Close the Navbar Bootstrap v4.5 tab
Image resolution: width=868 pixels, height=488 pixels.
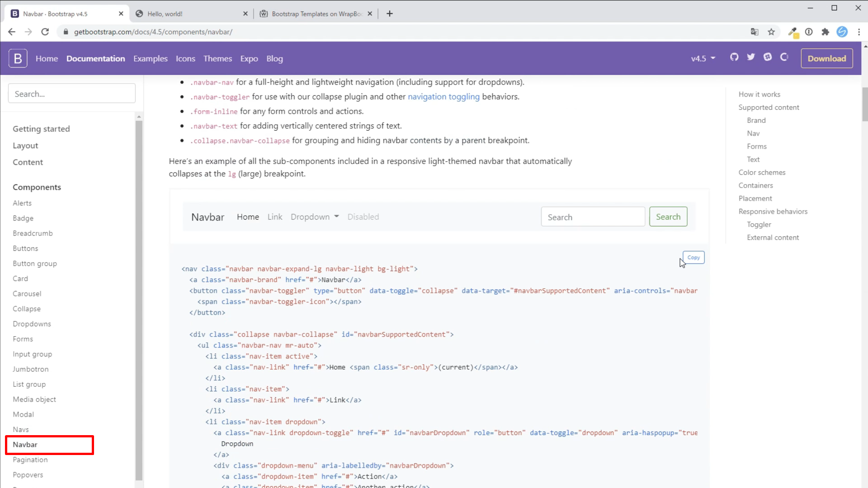(x=121, y=14)
